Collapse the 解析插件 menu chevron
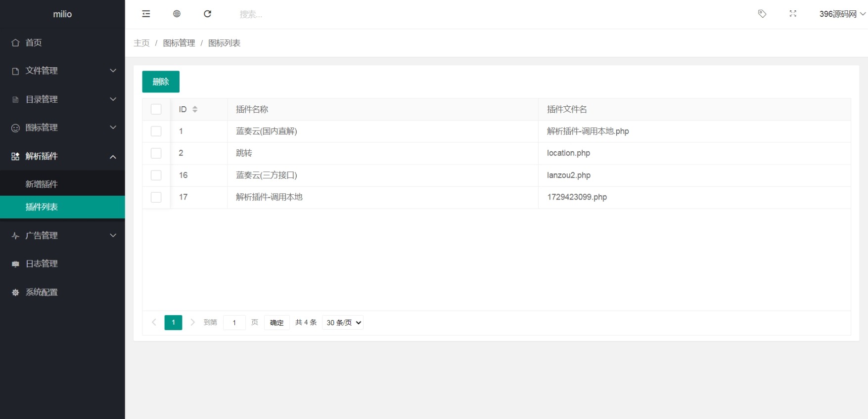The width and height of the screenshot is (868, 419). [113, 157]
